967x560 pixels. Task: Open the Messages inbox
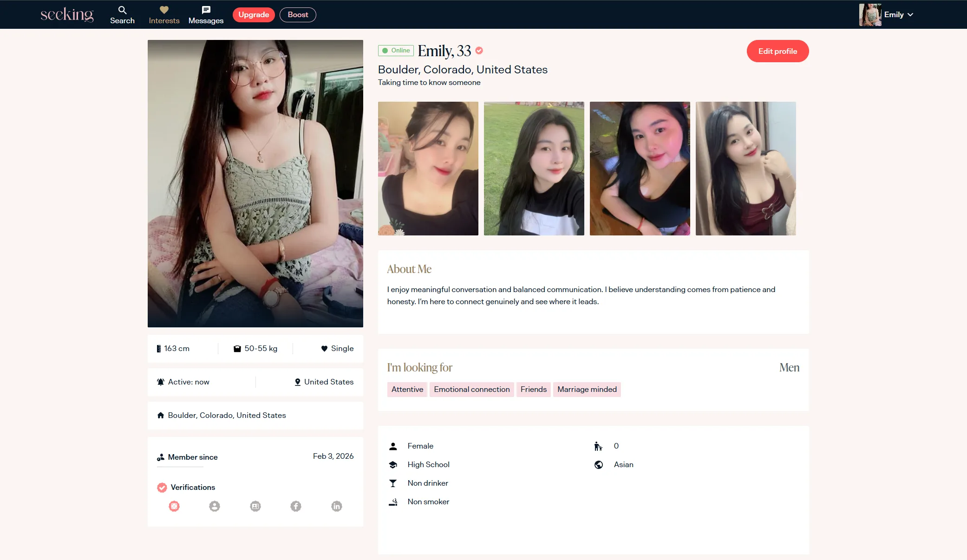(206, 15)
